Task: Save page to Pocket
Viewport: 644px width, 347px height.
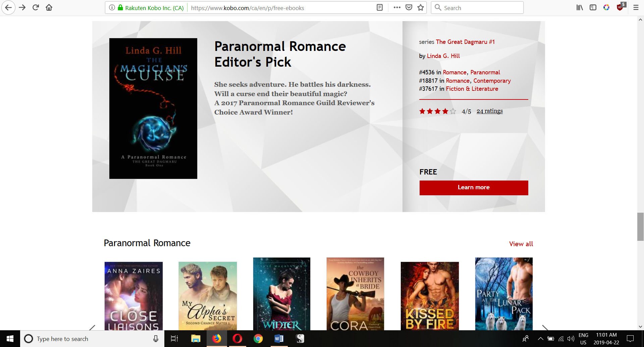Action: [x=409, y=7]
